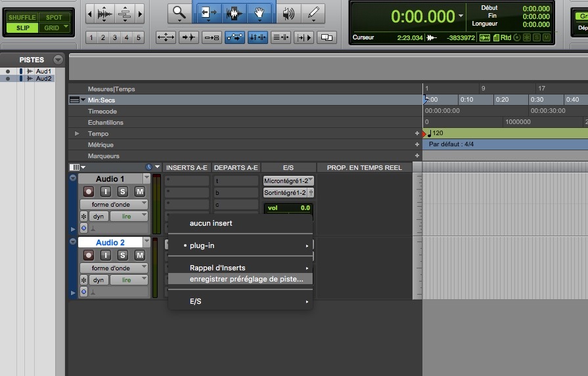
Task: Click the layered editing button
Action: pyautogui.click(x=327, y=37)
